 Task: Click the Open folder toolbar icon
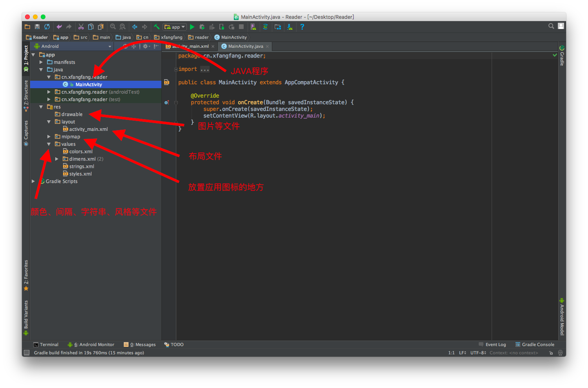pyautogui.click(x=27, y=27)
